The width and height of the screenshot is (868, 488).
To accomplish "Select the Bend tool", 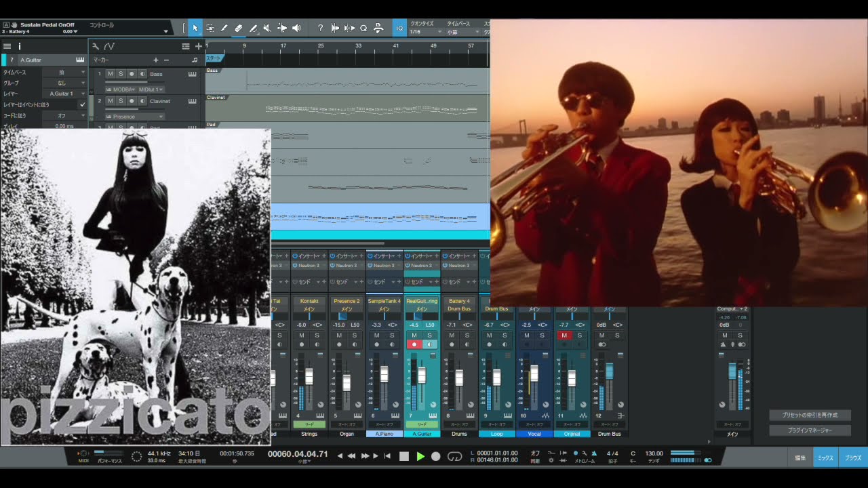I will click(x=281, y=28).
